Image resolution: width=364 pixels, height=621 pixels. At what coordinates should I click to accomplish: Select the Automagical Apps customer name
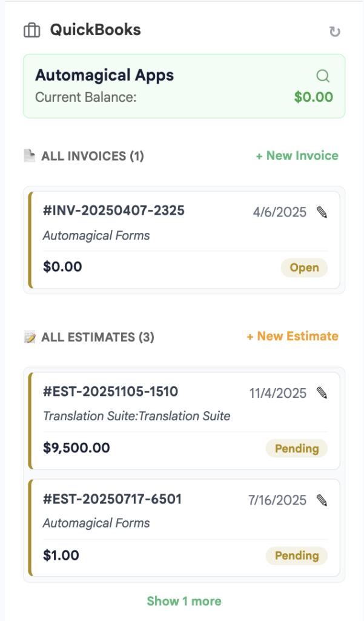pos(104,76)
